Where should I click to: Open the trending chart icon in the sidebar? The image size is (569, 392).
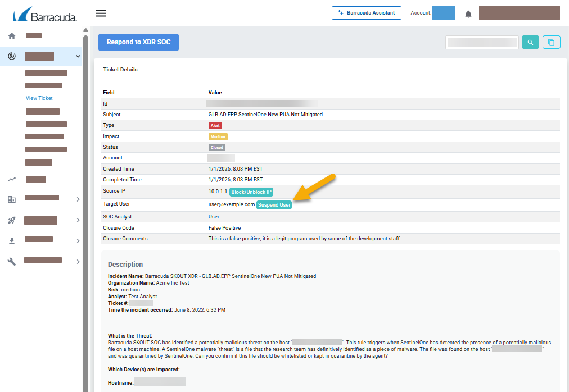[11, 179]
